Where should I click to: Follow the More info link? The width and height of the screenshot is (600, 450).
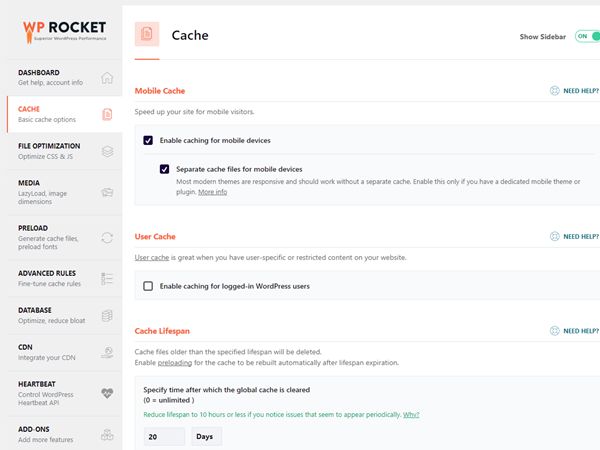click(x=212, y=192)
